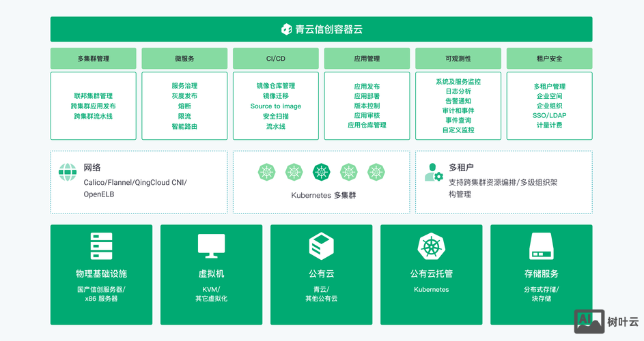Select the 租户安全 header
The image size is (644, 341).
click(549, 58)
